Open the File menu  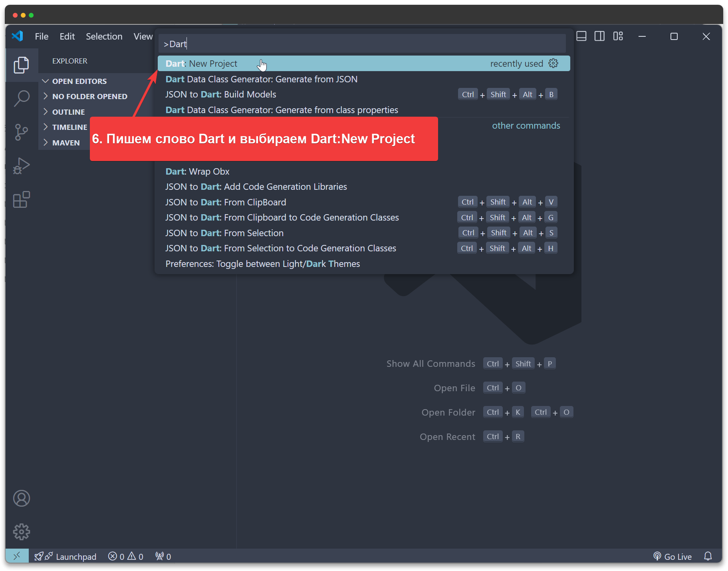[42, 36]
